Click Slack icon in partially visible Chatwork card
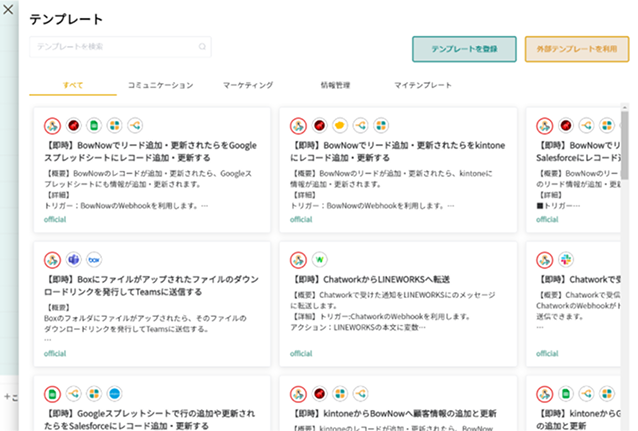 (566, 259)
